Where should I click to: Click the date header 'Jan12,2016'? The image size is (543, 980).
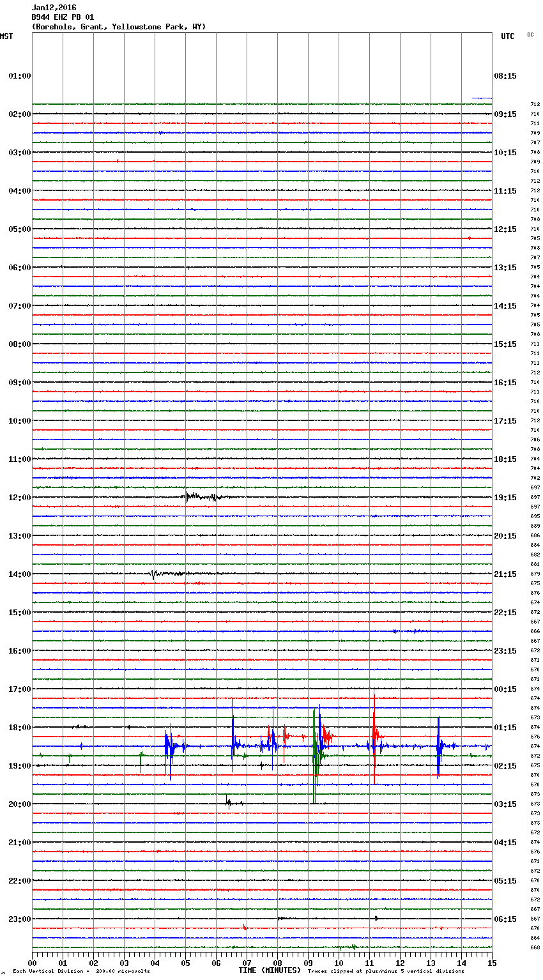[x=54, y=8]
